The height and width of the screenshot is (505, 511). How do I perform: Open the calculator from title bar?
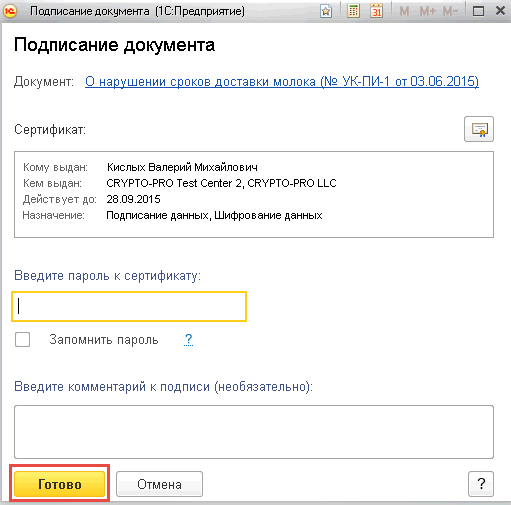coord(353,12)
